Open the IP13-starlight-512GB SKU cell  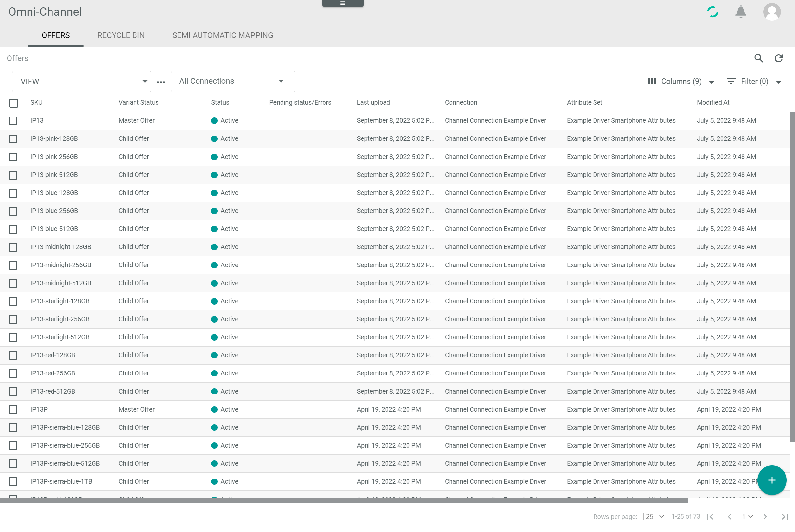coord(60,337)
